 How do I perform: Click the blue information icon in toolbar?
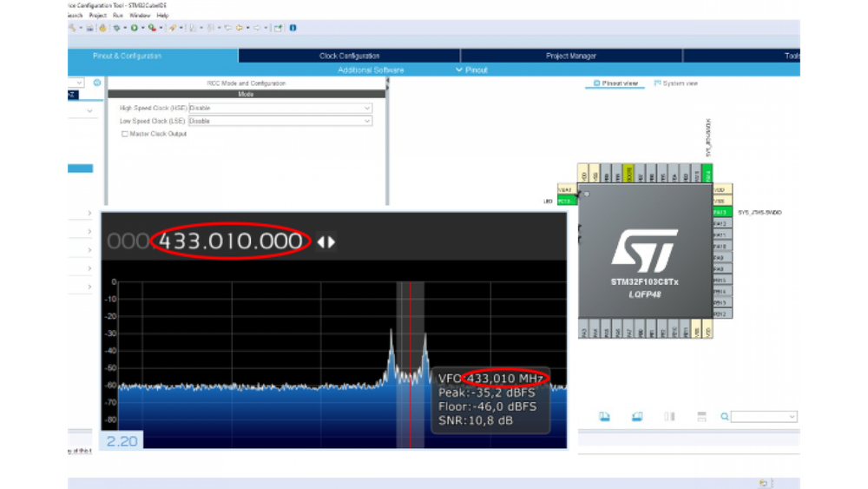coord(293,28)
